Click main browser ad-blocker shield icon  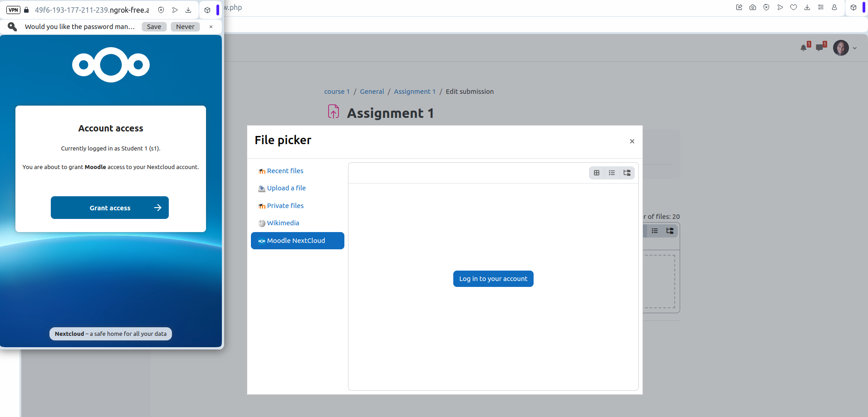766,7
